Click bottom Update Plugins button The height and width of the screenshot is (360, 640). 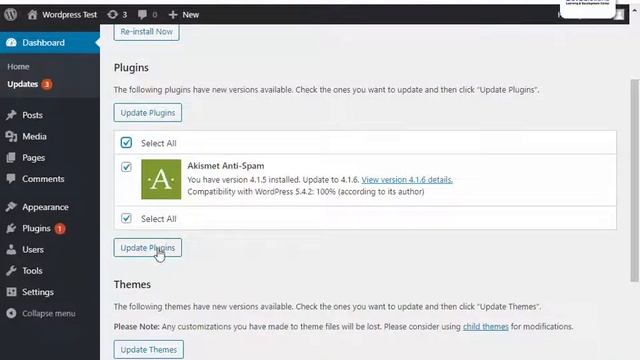[147, 248]
